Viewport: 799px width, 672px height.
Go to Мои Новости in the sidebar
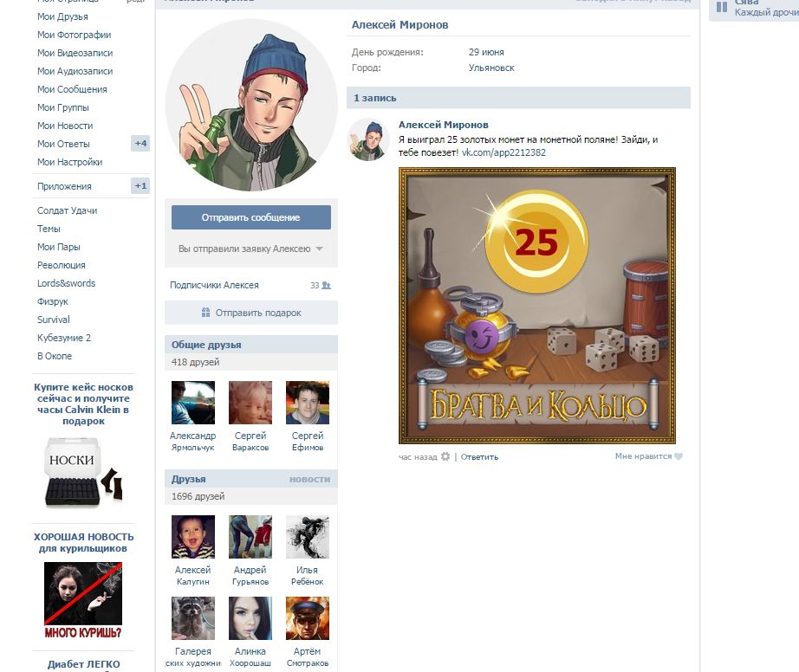[65, 126]
